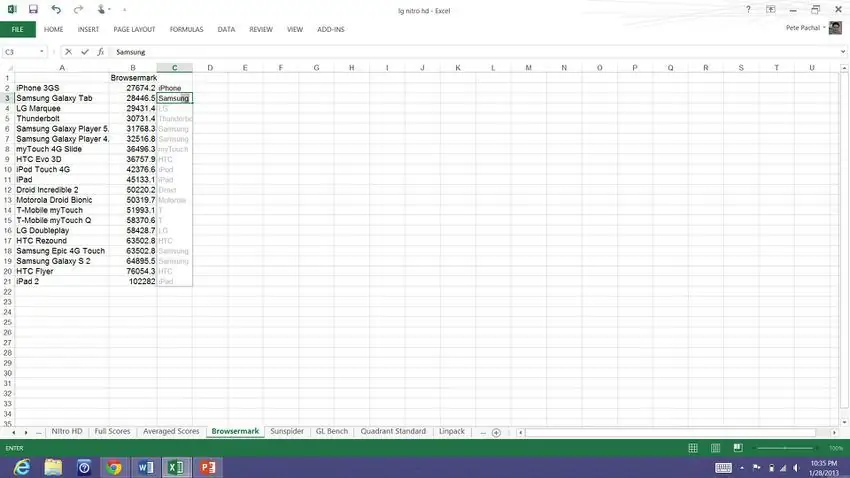850x478 pixels.
Task: Open the Averaged Scores sheet
Action: pyautogui.click(x=171, y=431)
